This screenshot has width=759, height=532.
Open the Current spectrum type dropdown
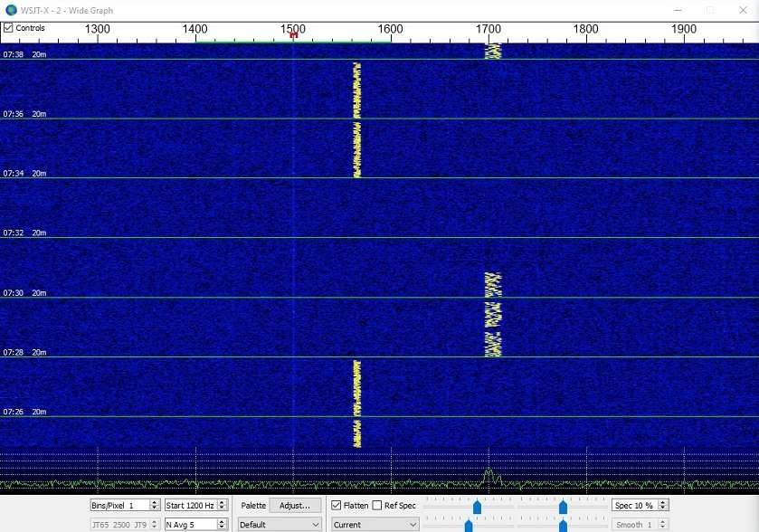pos(375,524)
